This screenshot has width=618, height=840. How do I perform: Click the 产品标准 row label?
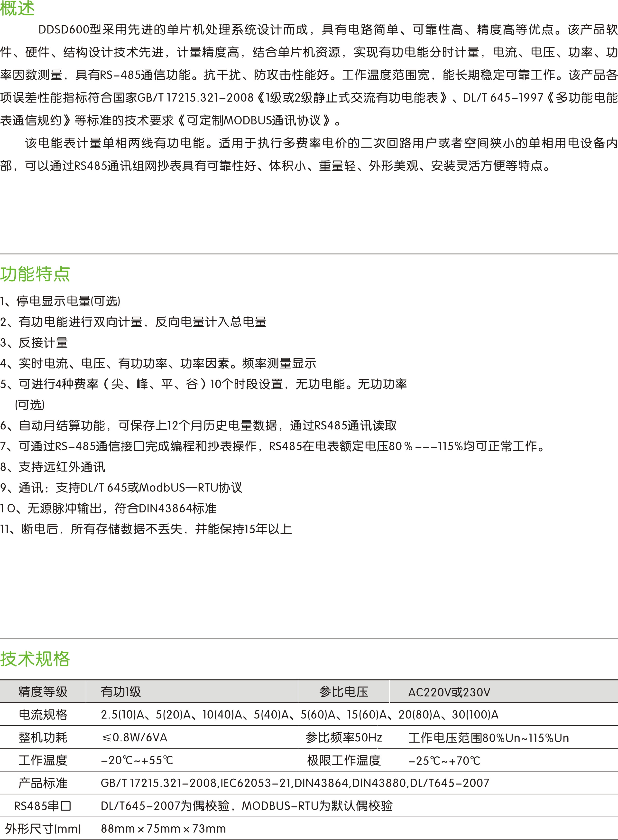[x=43, y=783]
